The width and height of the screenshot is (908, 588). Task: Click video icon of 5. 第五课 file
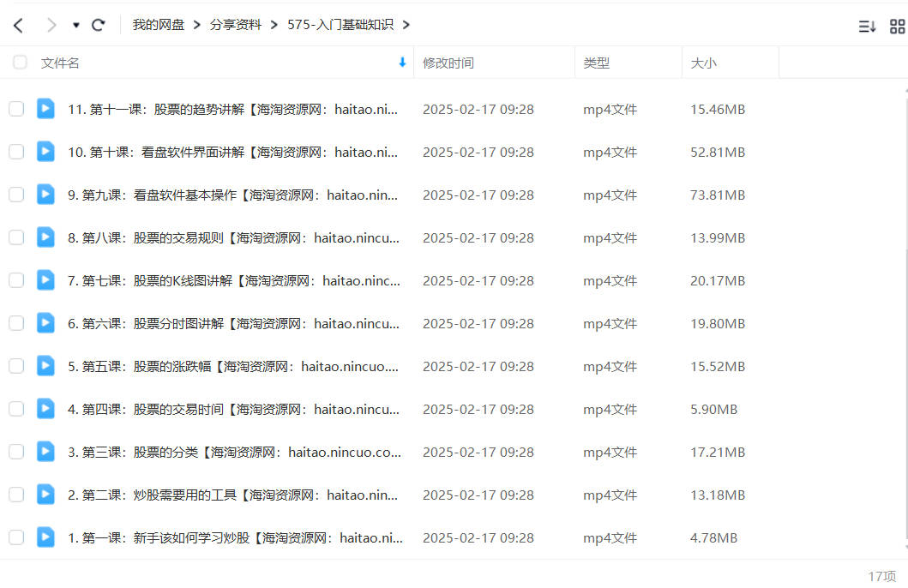(x=45, y=365)
